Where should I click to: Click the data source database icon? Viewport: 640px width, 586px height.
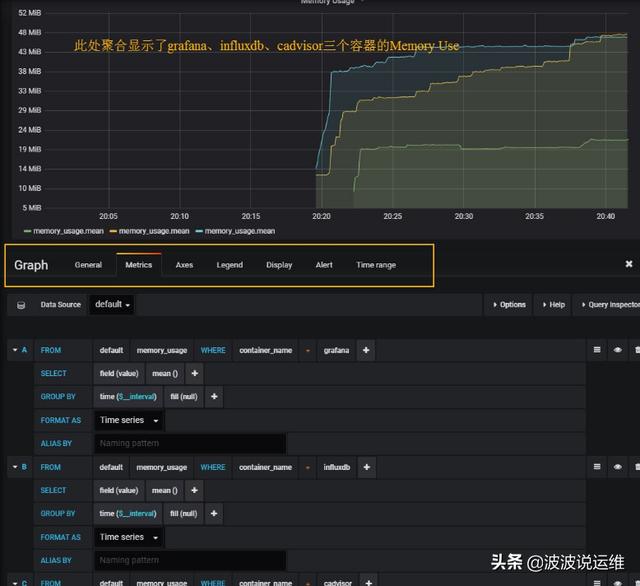coord(21,305)
